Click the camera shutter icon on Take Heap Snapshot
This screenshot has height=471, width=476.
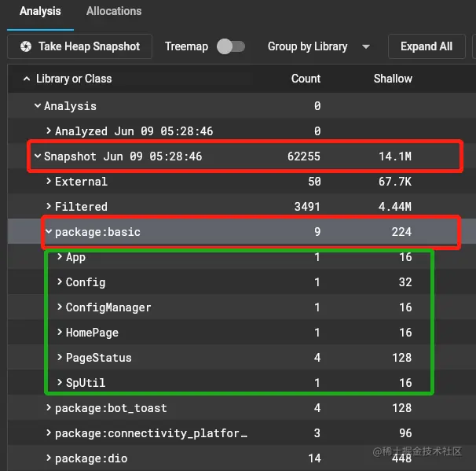[26, 46]
